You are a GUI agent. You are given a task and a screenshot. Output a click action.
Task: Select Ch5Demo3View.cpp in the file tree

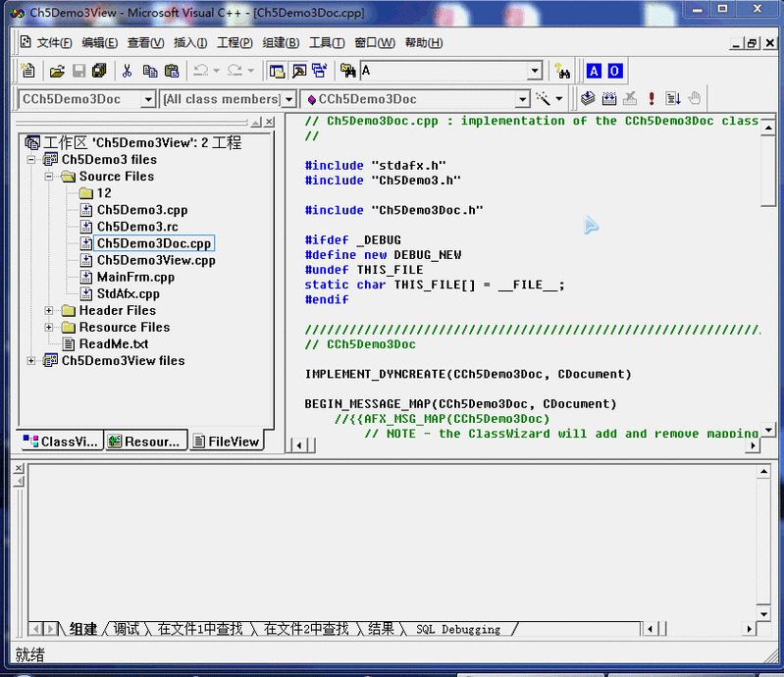156,261
